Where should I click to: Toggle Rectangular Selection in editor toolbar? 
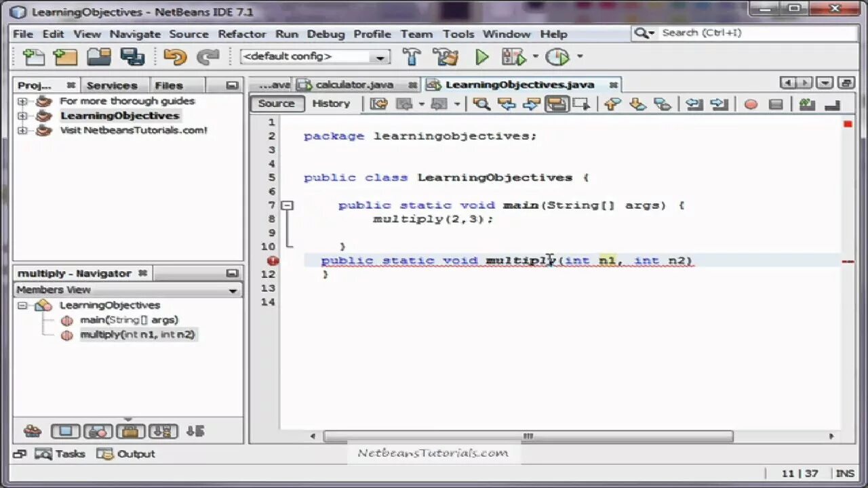580,104
